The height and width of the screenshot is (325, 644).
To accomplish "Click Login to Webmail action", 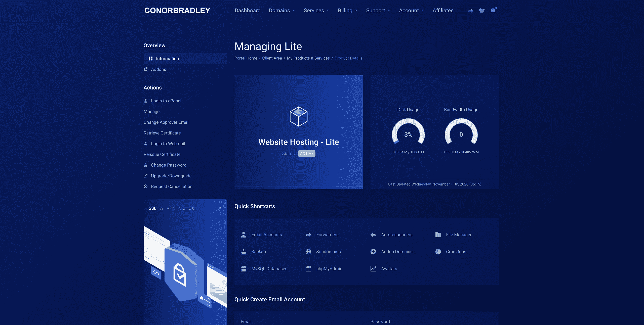I will (x=164, y=144).
